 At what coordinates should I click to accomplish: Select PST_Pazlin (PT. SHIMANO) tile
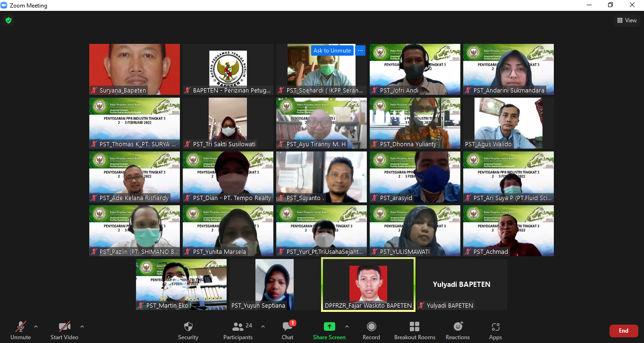click(135, 231)
